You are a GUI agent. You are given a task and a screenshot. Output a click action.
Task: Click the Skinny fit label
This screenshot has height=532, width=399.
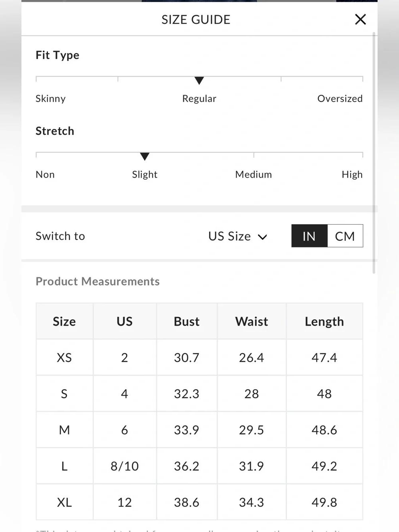coord(51,99)
